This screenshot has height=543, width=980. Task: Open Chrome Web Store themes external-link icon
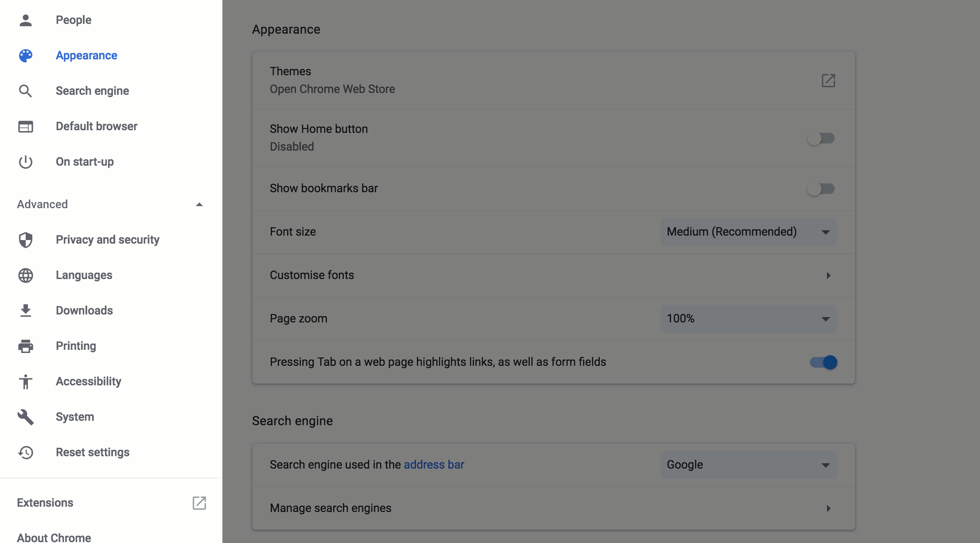(828, 81)
